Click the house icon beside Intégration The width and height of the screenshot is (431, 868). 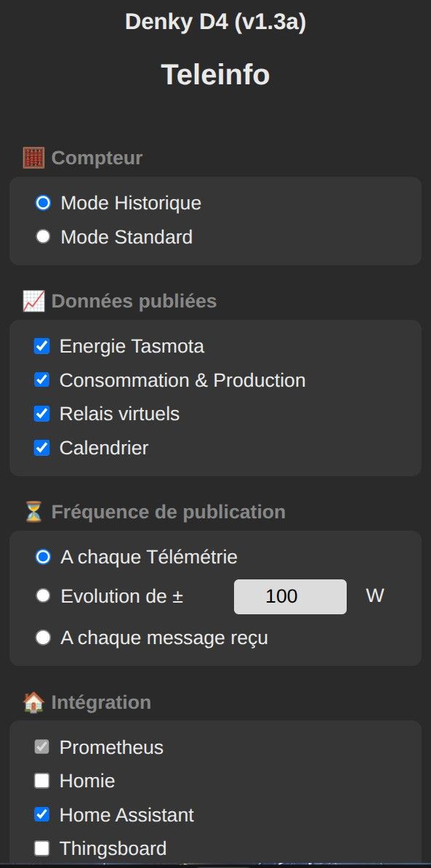click(x=33, y=702)
